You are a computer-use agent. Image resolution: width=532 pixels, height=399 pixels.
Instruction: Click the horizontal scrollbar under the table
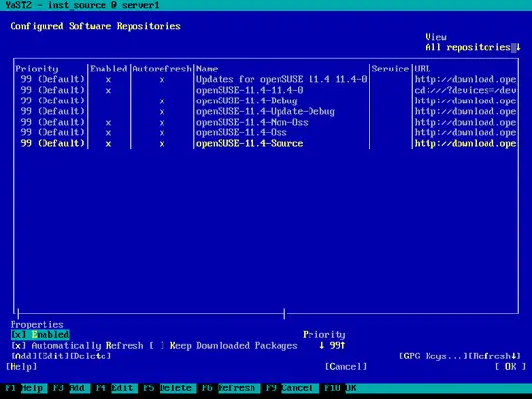click(x=151, y=314)
